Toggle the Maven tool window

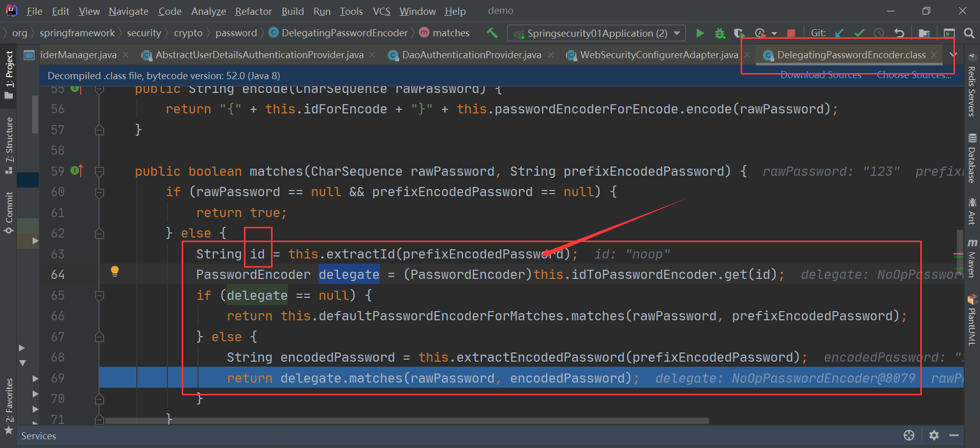click(x=972, y=258)
